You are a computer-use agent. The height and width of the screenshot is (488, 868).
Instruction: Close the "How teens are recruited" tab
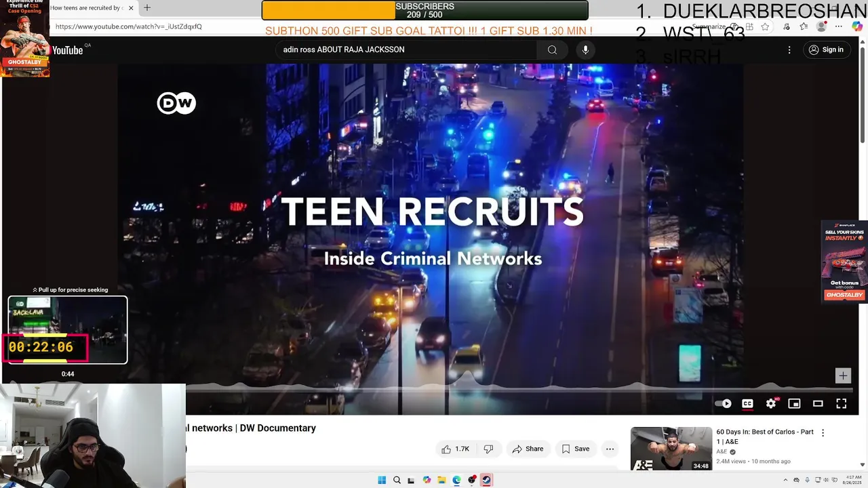tap(131, 8)
